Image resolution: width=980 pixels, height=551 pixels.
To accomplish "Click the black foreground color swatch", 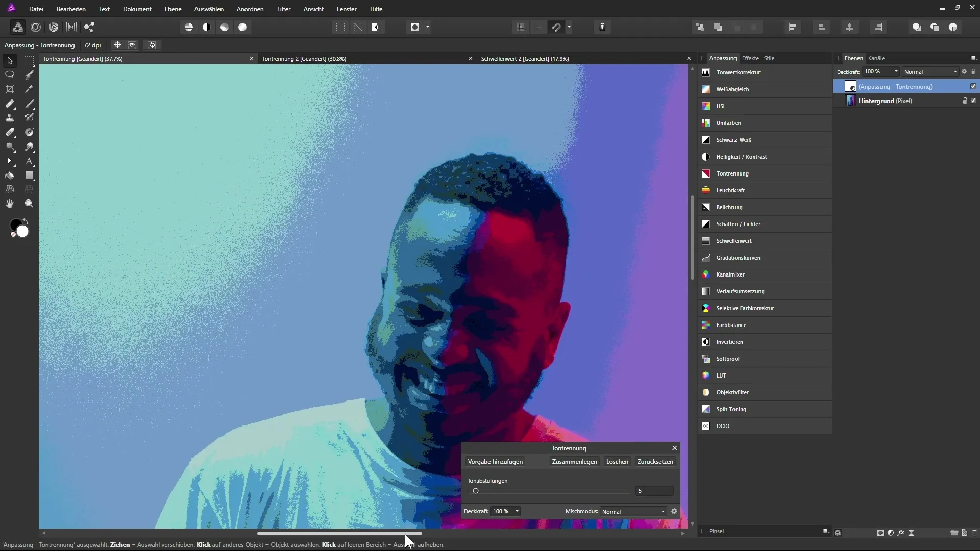I will 15,225.
